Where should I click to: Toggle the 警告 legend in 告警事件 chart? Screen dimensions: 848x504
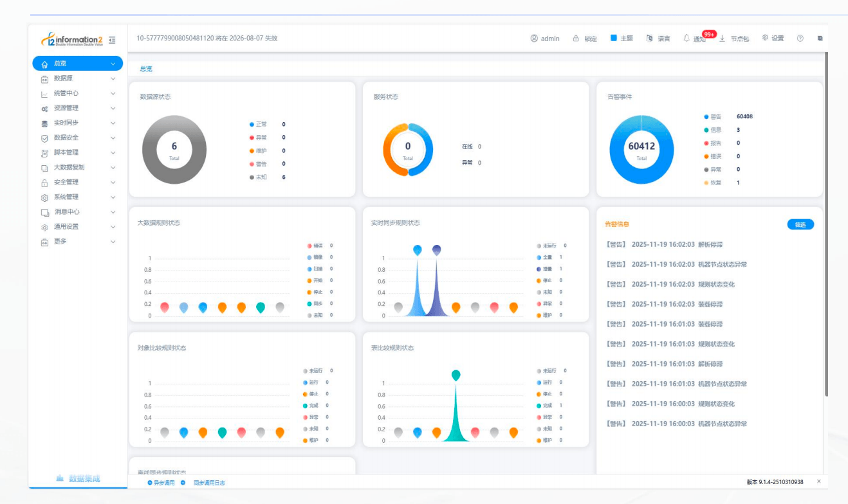point(713,117)
